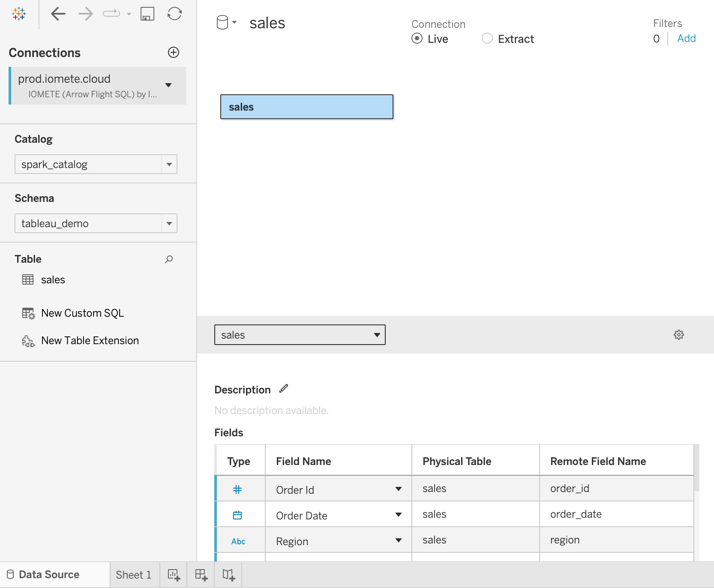Change Region Abc string data type icon
The height and width of the screenshot is (588, 714).
tap(238, 541)
